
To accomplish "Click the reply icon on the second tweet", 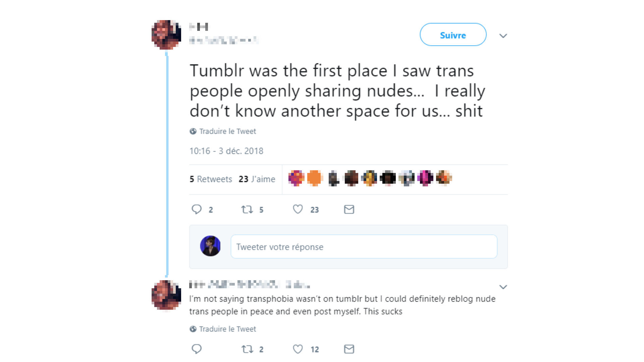I will tap(197, 349).
